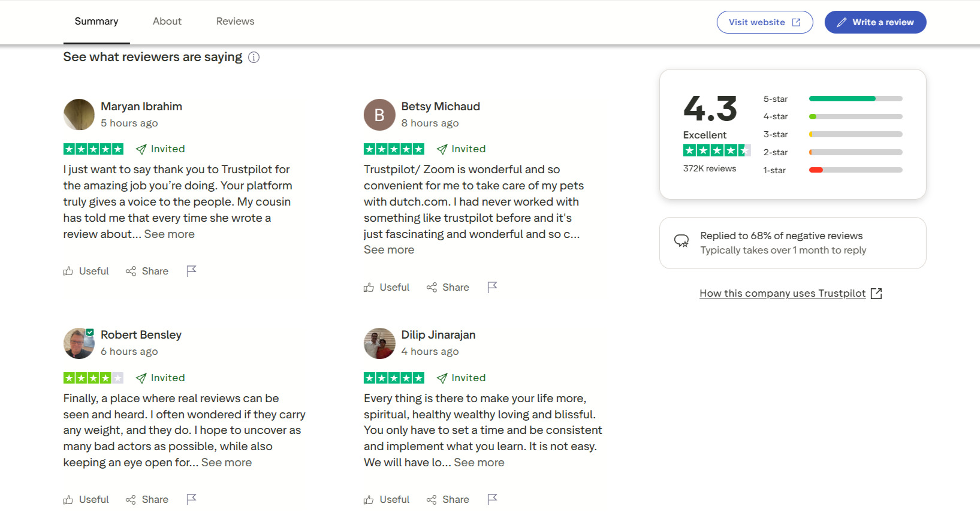The image size is (980, 525).
Task: Open Maryan Ibrahim's profile name
Action: (x=141, y=107)
